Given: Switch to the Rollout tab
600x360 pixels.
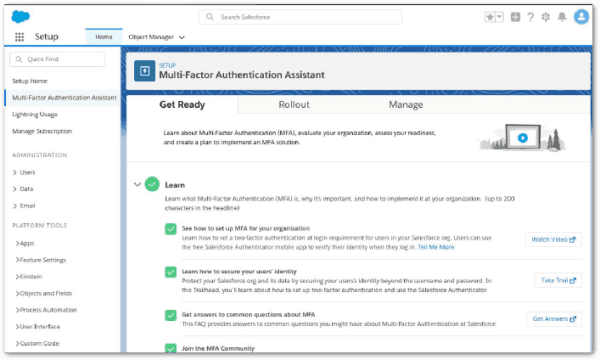Looking at the screenshot, I should 294,104.
